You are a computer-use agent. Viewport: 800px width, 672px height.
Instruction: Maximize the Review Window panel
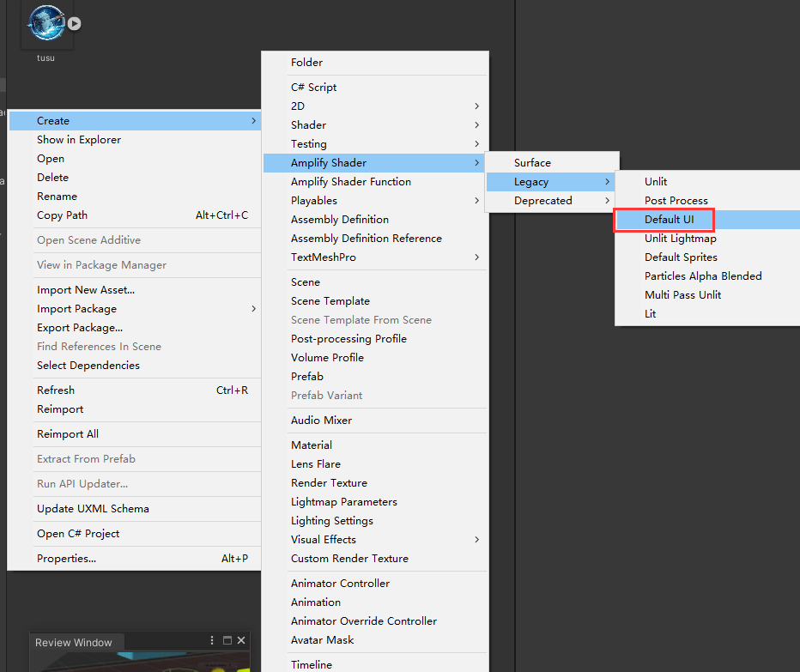point(227,640)
